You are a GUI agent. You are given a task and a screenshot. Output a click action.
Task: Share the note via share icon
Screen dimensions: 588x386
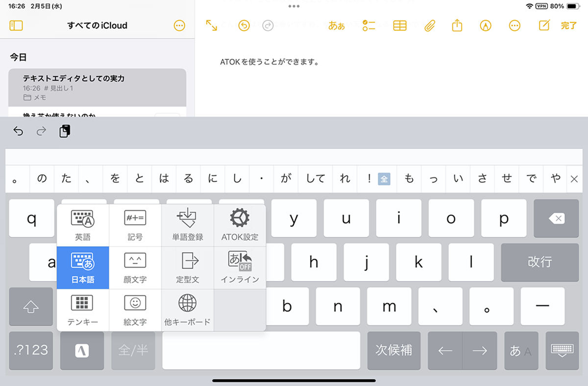457,25
